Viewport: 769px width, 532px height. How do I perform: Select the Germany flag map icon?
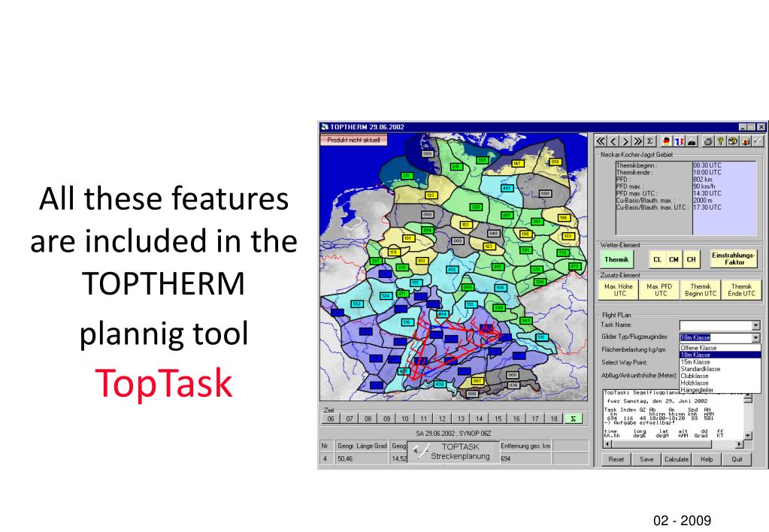click(666, 141)
